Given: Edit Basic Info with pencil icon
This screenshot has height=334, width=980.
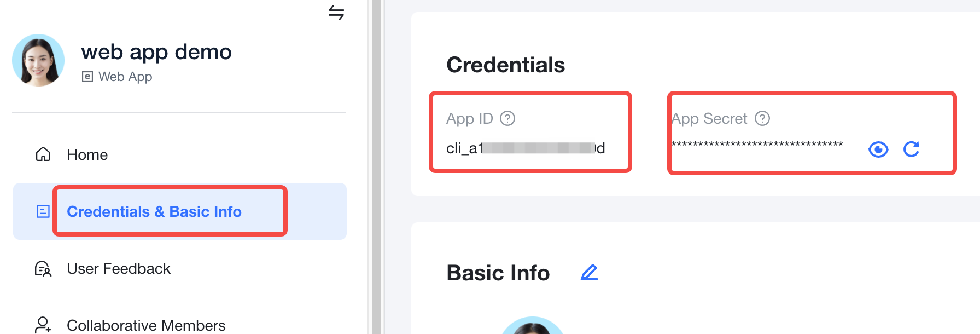Looking at the screenshot, I should coord(589,273).
